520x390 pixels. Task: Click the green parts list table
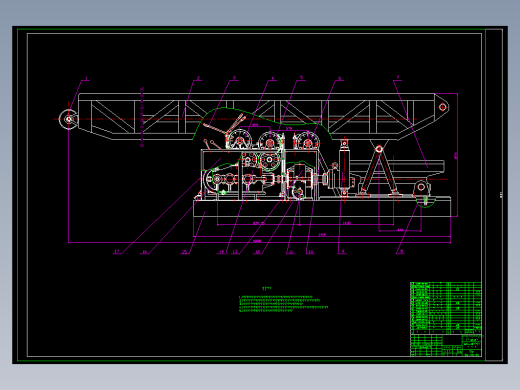pyautogui.click(x=446, y=308)
